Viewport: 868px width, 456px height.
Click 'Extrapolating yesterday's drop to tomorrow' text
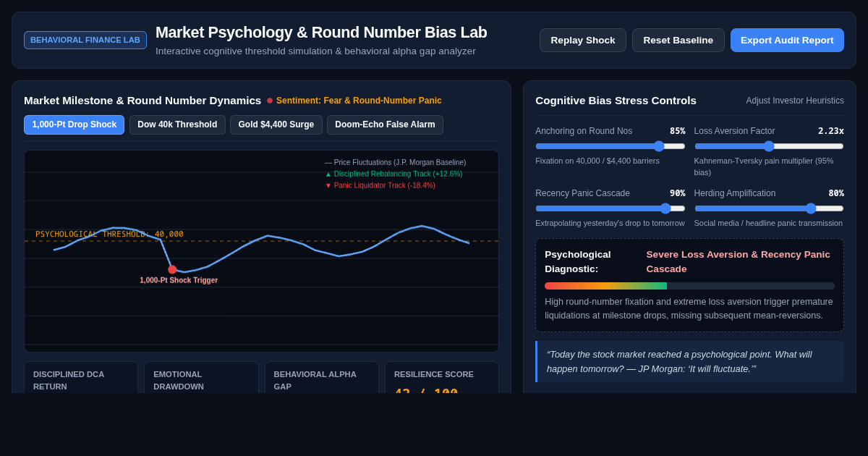tap(610, 223)
